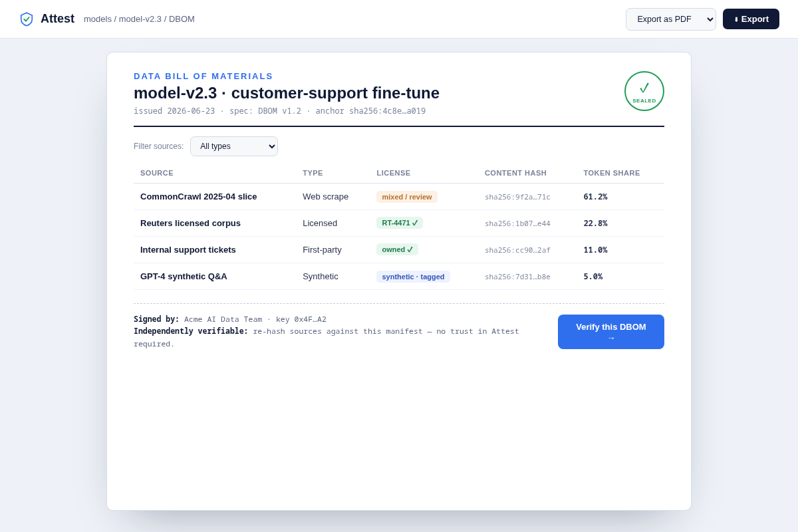Click the issued 2026-06-23 metadata line

coord(279,111)
